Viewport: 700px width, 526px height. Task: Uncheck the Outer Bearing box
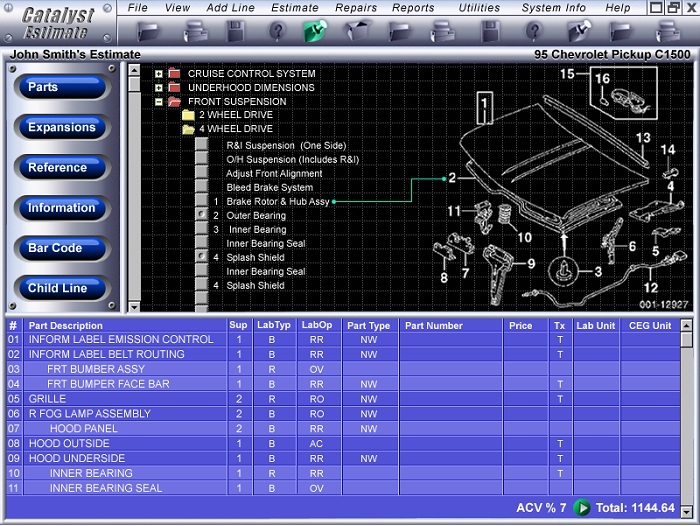[x=202, y=214]
